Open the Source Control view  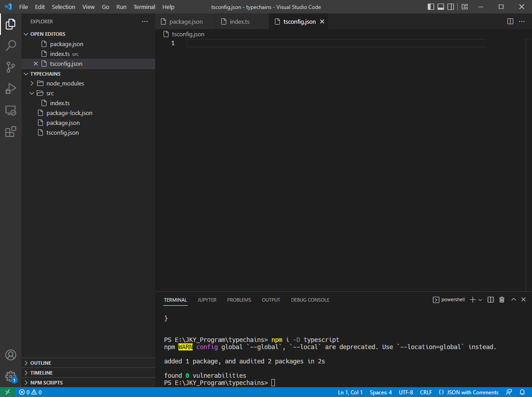point(11,67)
